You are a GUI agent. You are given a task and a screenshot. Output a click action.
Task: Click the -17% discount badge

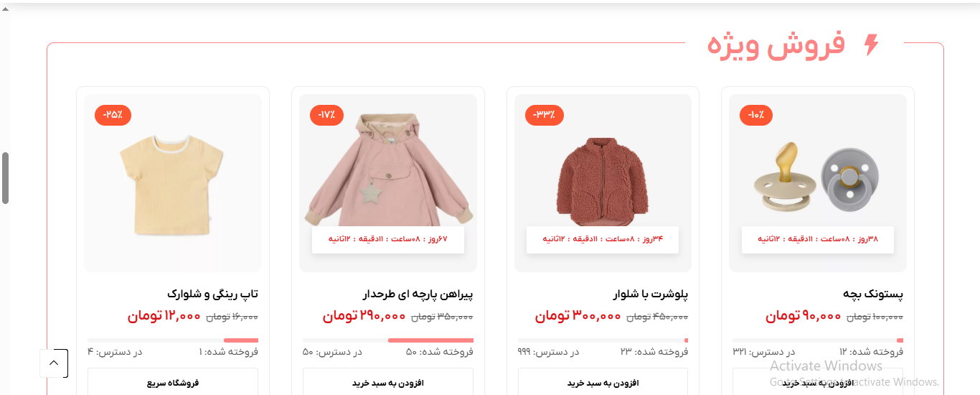click(327, 115)
